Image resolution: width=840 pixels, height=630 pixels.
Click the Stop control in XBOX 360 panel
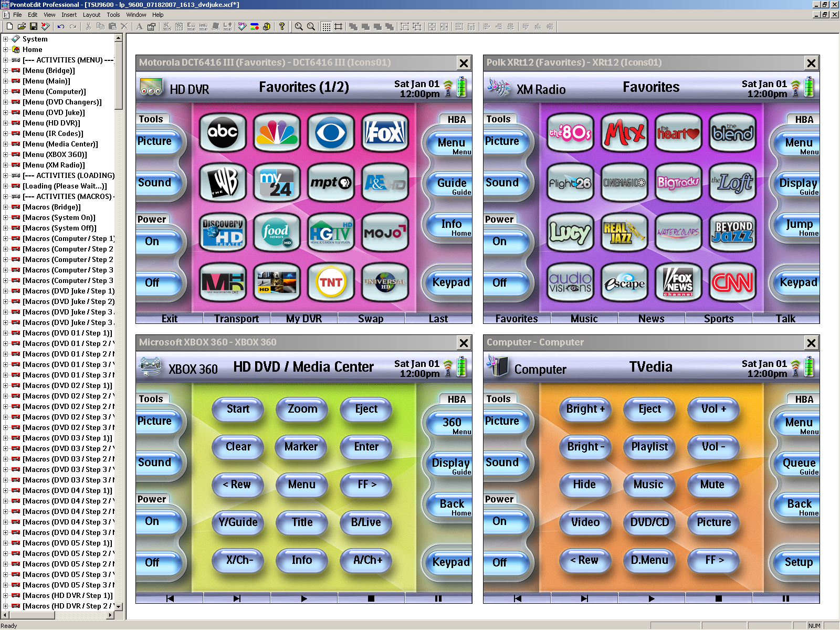[x=371, y=598]
